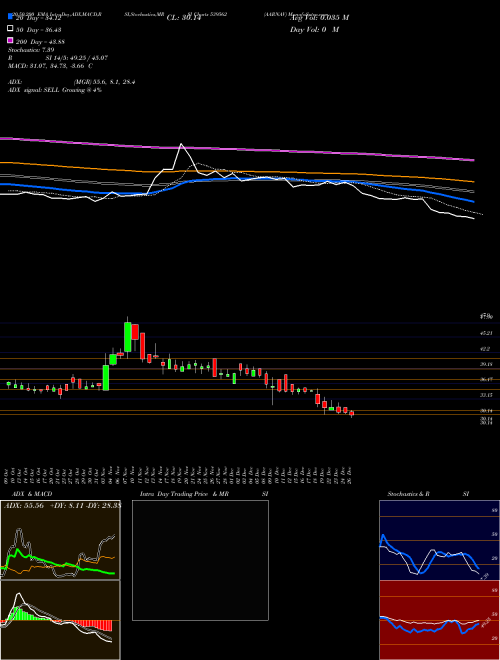The image size is (500, 660).
Task: Click the ADX (MGR) values line
Action: [x=72, y=82]
